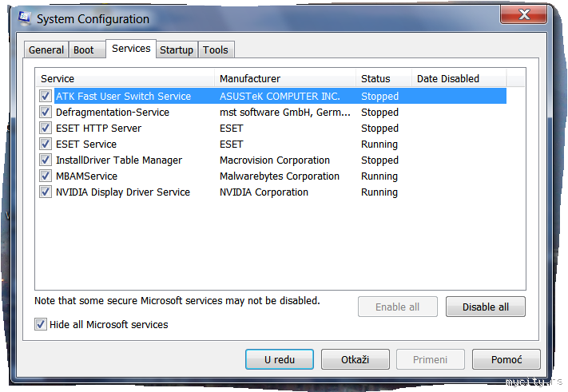
Task: Uncheck the ESET Service checkbox
Action: 46,145
